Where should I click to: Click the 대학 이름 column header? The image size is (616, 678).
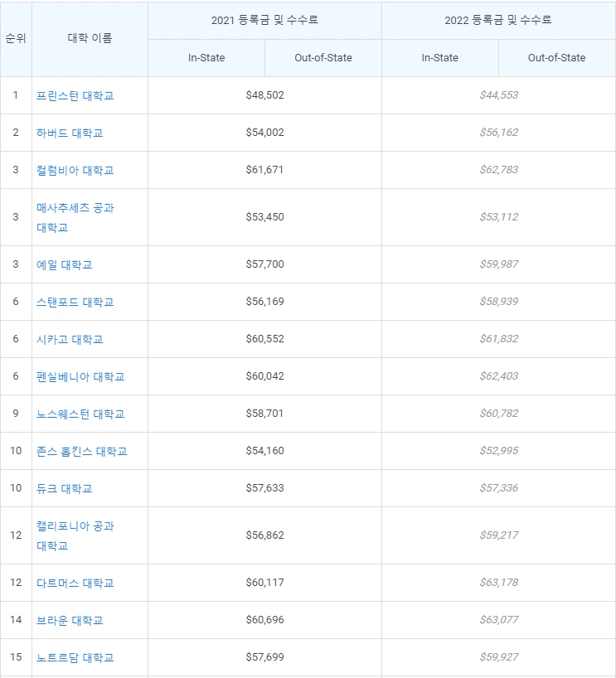pos(90,38)
